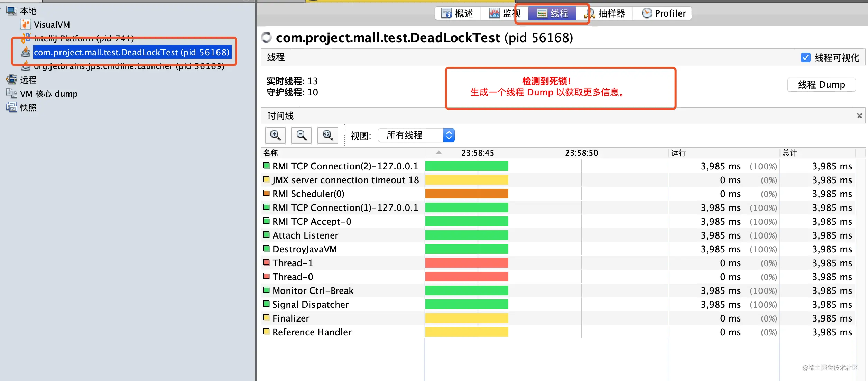Click the Finalizer thread state icon

266,318
